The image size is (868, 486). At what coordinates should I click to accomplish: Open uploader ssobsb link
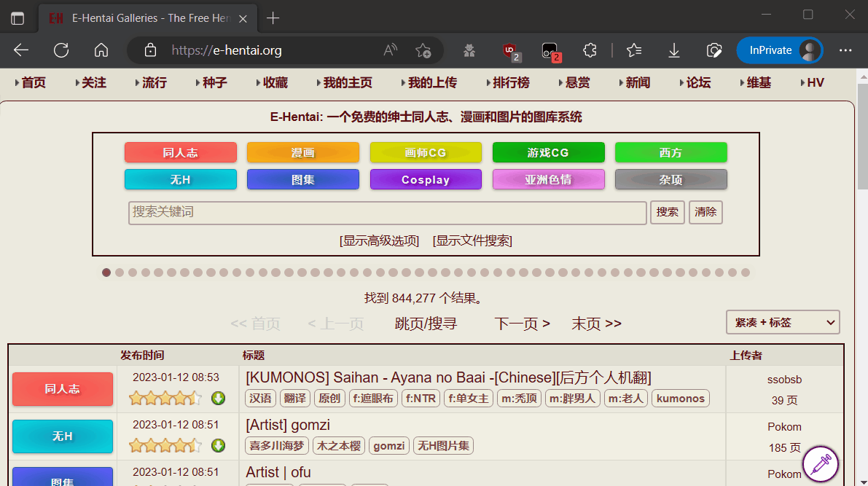point(784,380)
